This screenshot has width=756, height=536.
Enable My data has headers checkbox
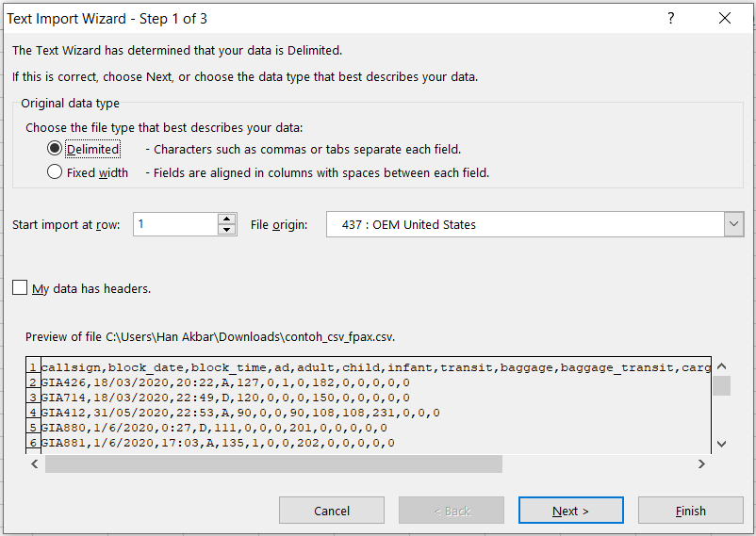pos(20,288)
